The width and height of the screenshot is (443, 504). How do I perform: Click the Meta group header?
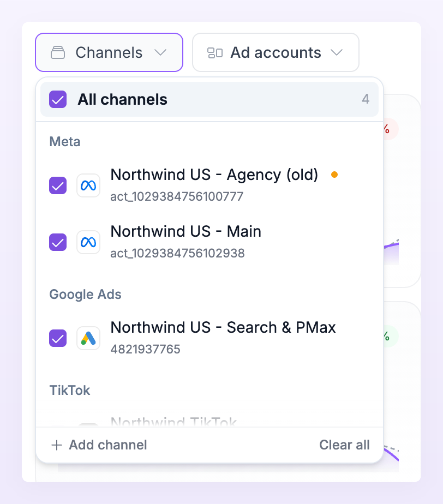point(64,142)
